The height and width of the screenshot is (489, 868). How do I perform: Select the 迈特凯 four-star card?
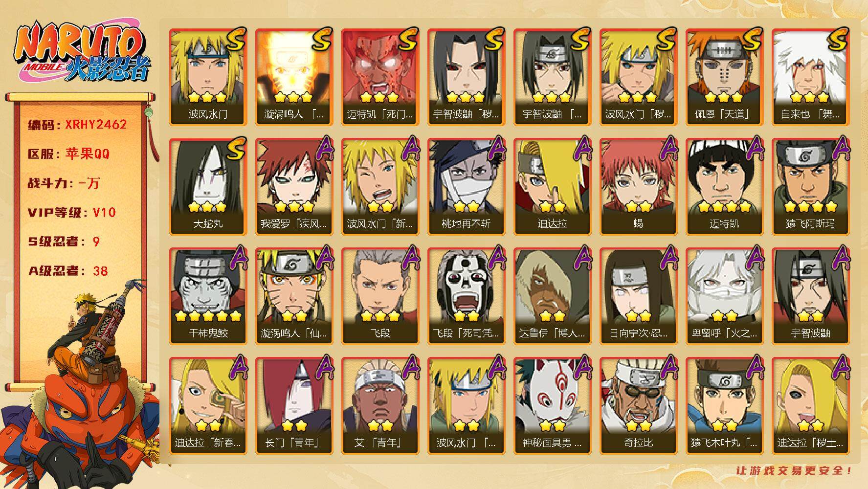click(724, 187)
